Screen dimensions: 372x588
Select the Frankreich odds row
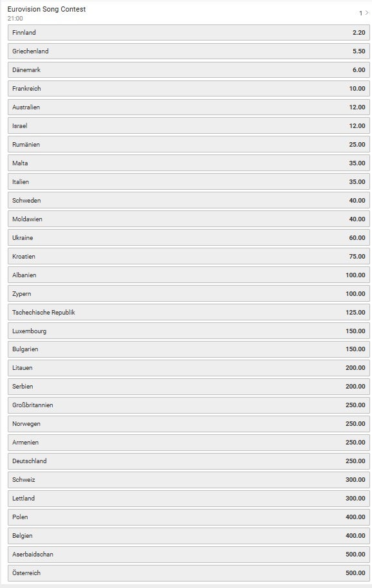click(x=189, y=89)
